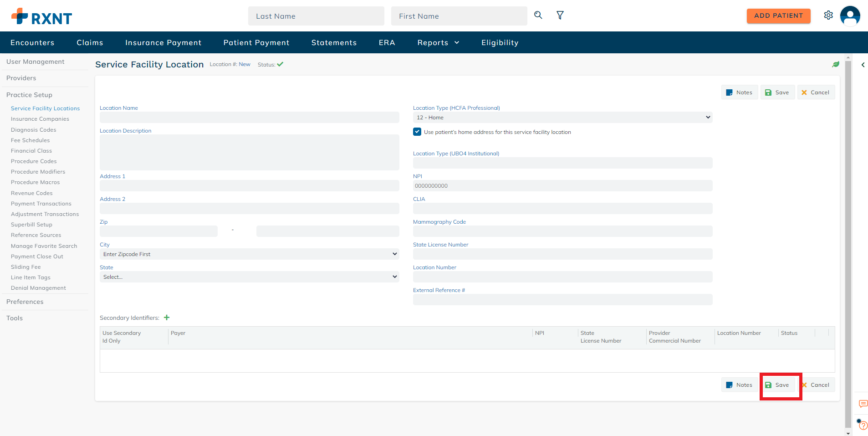Click the CLIA field

tap(562, 209)
